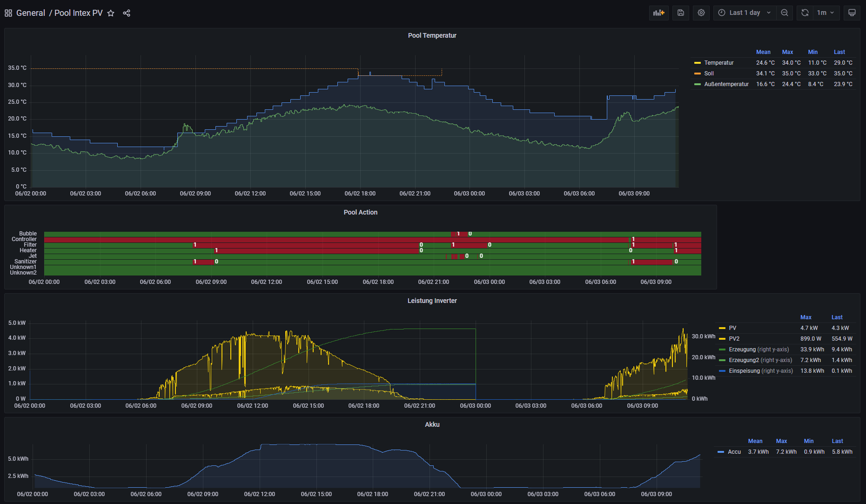Open the Pool Action panel title menu
The width and height of the screenshot is (866, 504).
(x=360, y=212)
